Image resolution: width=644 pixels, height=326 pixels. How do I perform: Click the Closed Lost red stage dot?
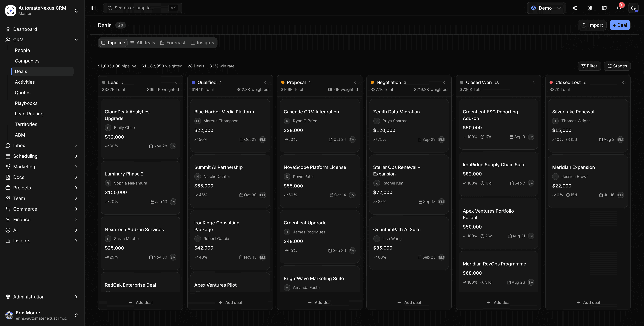click(551, 82)
